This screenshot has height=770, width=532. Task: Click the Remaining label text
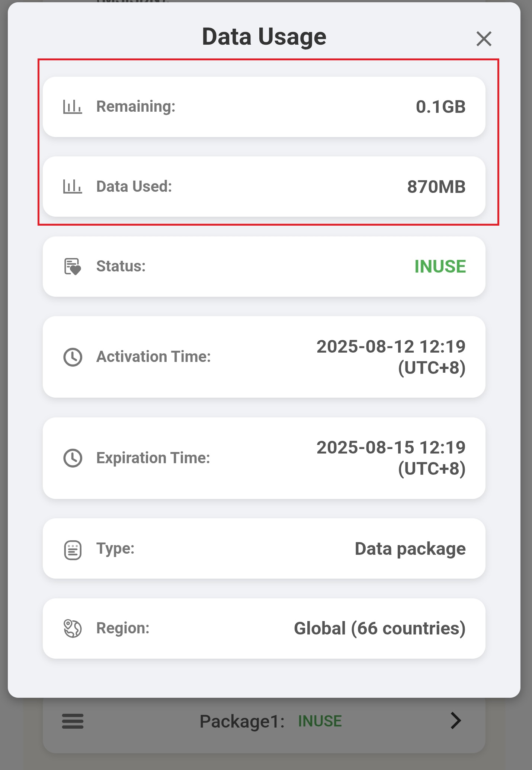[x=136, y=106]
